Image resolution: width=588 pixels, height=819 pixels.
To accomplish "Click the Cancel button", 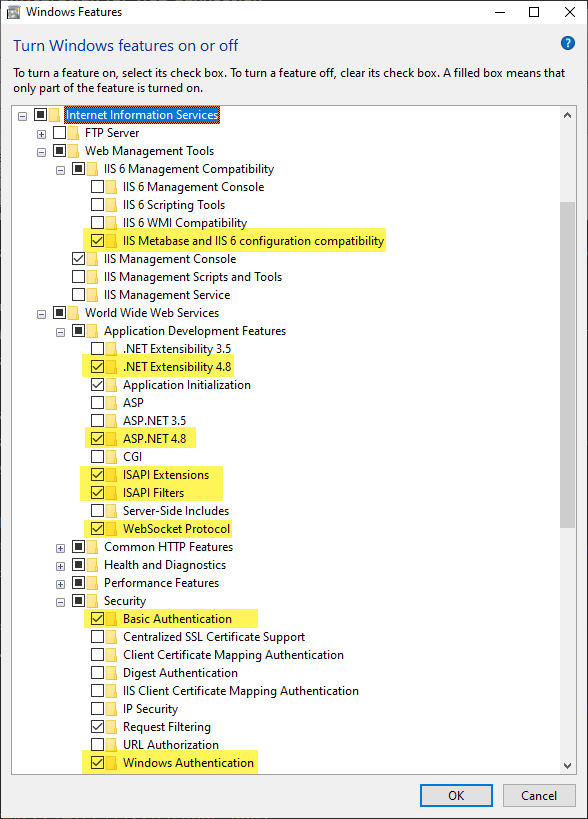I will (x=539, y=795).
